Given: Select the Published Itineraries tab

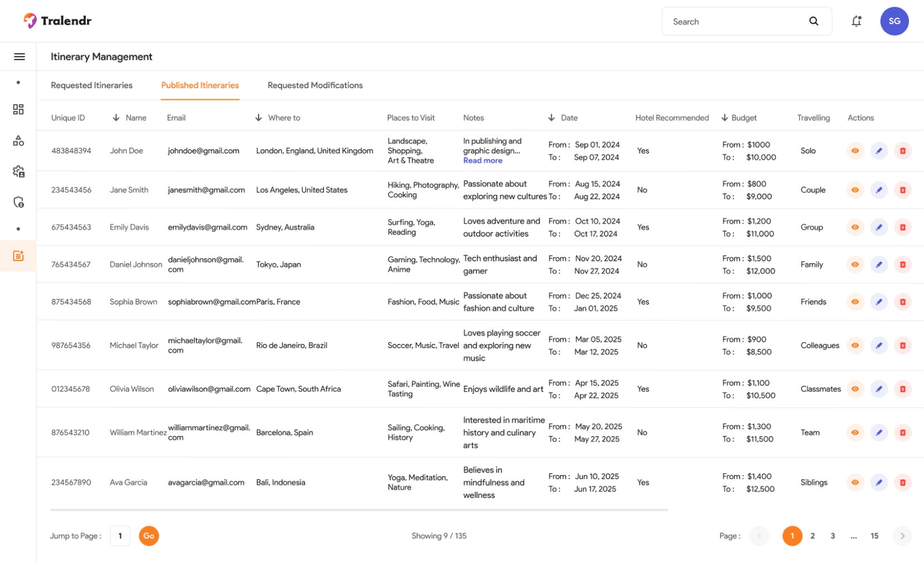Looking at the screenshot, I should [x=200, y=85].
